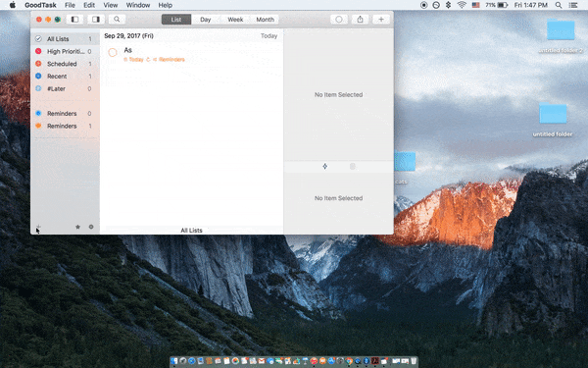This screenshot has height=368, width=588.
Task: Open the Recent smart list
Action: coord(65,76)
